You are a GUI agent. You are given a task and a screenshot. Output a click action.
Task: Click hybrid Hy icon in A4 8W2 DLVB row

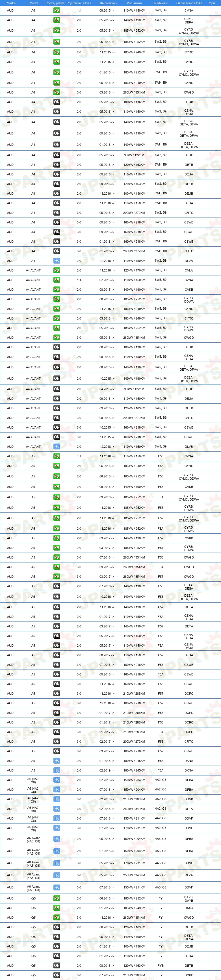pyautogui.click(x=57, y=260)
